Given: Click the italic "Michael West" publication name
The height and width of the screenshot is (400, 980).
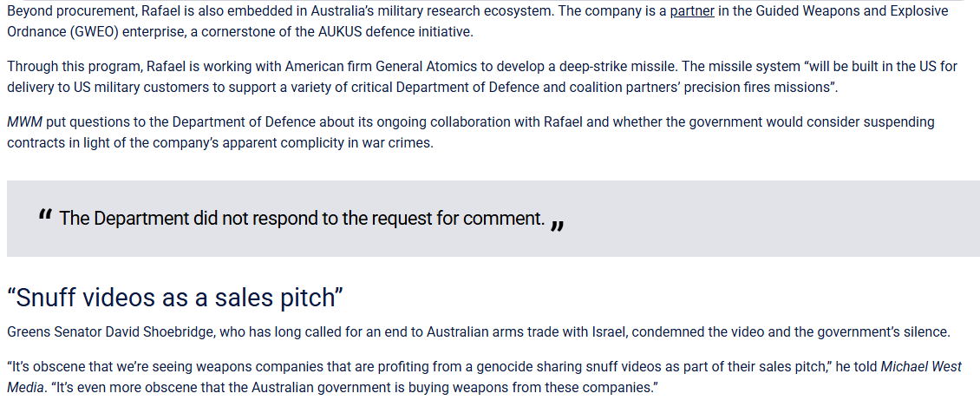Looking at the screenshot, I should pos(921,367).
